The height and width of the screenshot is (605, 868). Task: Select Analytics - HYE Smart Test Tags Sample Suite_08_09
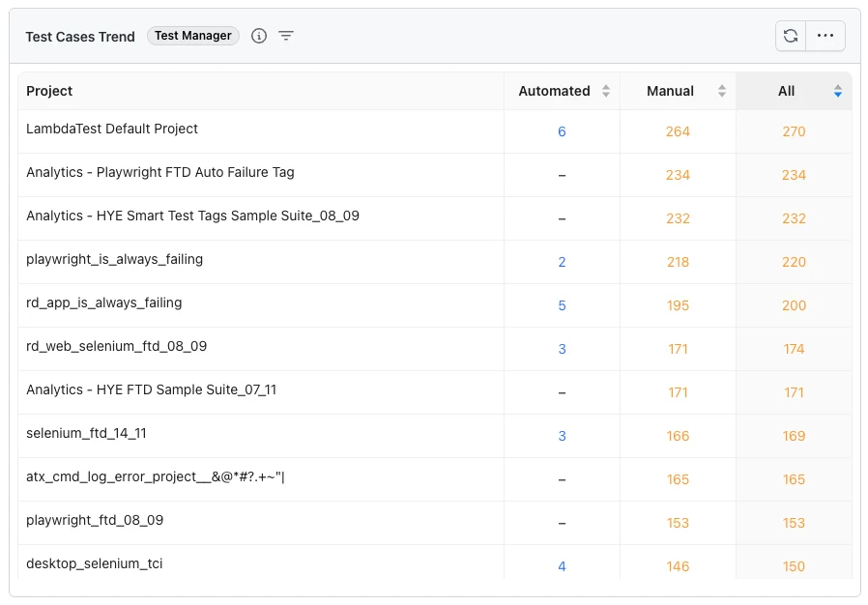[192, 216]
